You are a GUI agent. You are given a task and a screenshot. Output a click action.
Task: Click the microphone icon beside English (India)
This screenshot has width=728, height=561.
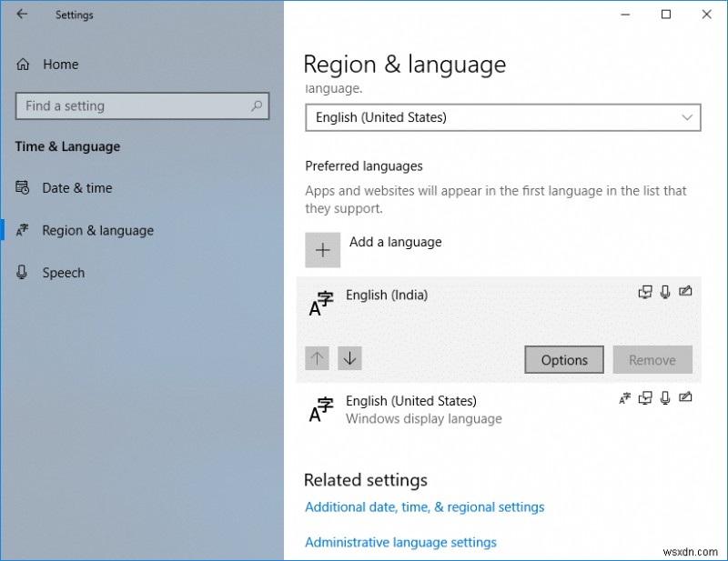click(x=665, y=292)
